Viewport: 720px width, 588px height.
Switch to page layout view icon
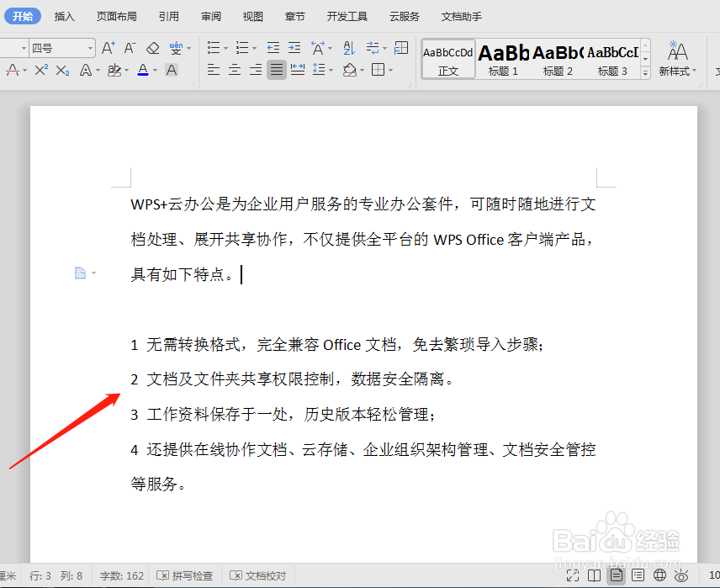(x=617, y=575)
